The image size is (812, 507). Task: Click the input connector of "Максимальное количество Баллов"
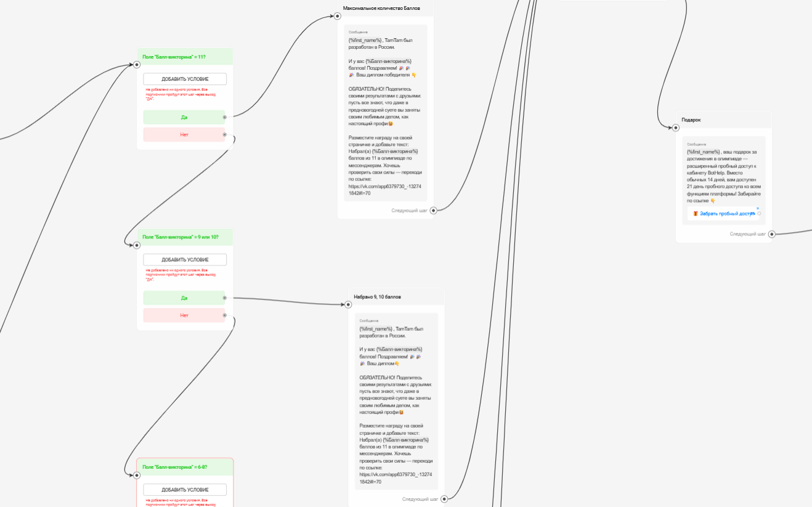338,16
